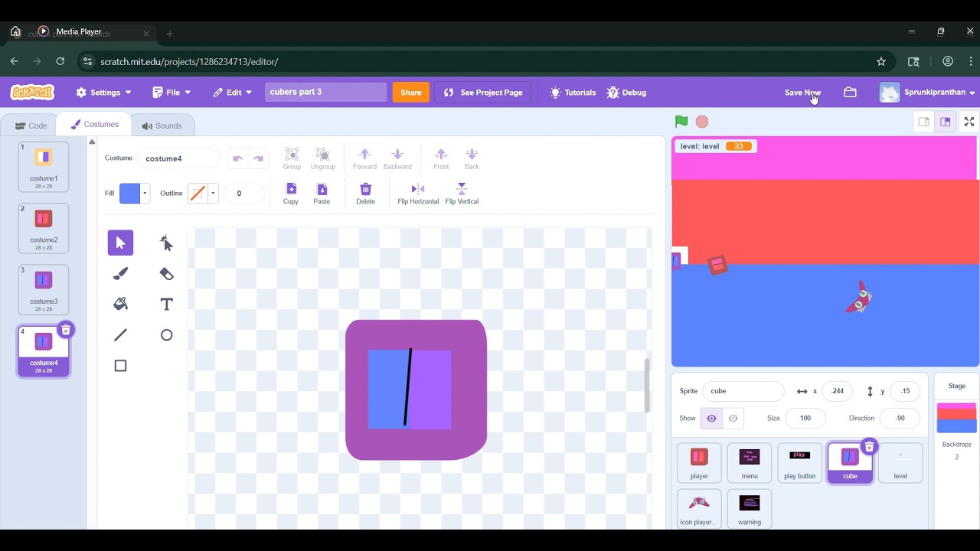Hide the sprite with crossed-eye icon
The width and height of the screenshot is (980, 551).
(733, 419)
